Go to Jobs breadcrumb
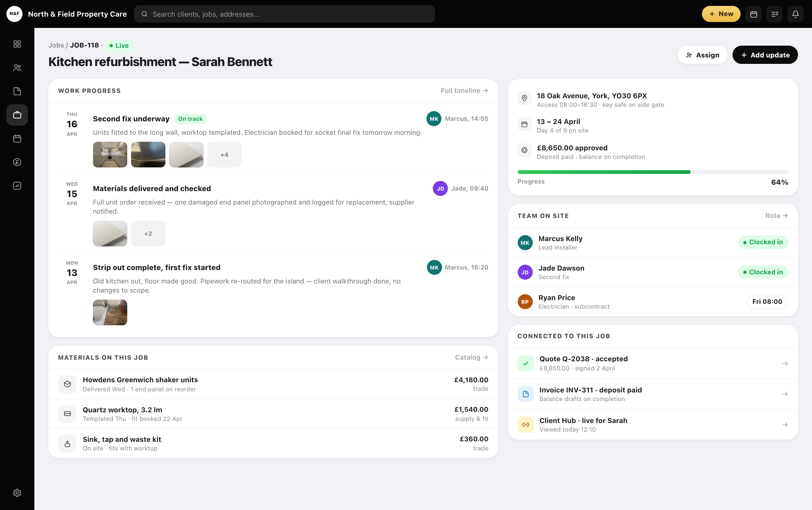The height and width of the screenshot is (510, 812). (56, 45)
